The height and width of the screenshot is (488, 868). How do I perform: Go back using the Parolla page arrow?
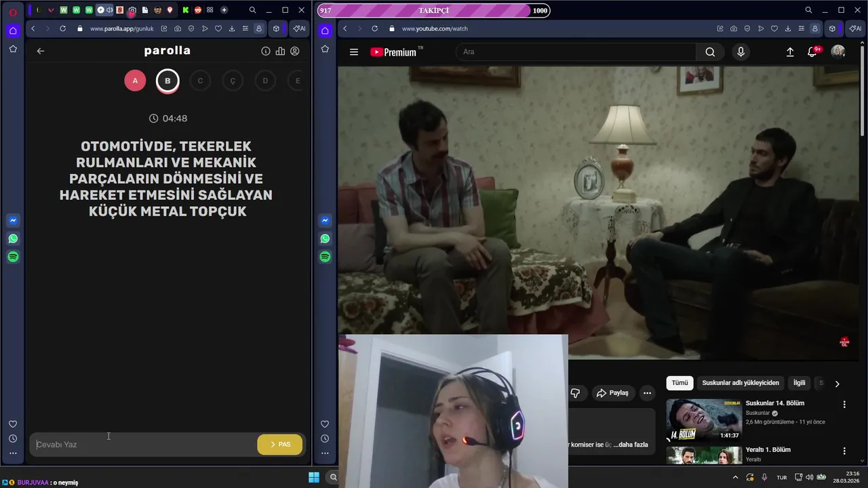click(41, 51)
